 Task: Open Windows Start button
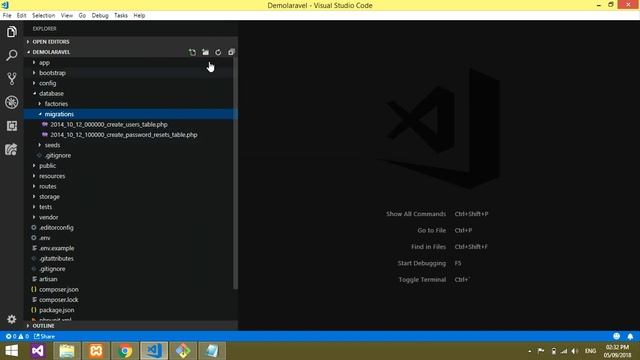11,351
